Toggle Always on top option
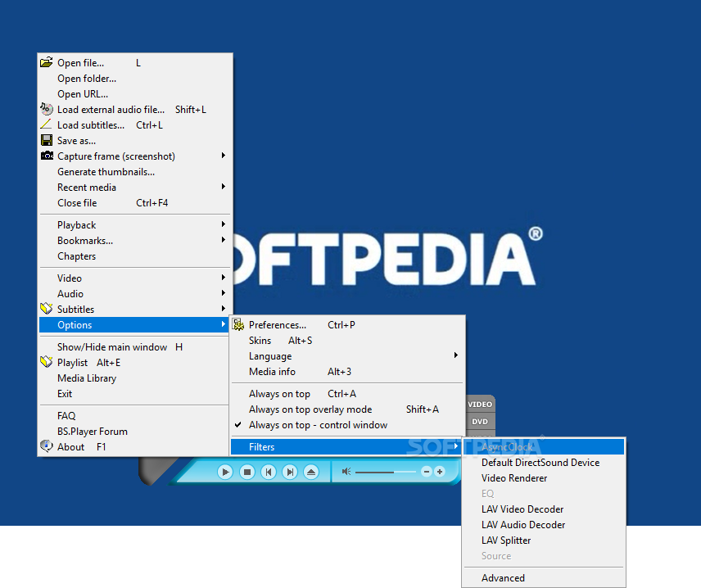Screen dimensions: 701x588 point(347,393)
